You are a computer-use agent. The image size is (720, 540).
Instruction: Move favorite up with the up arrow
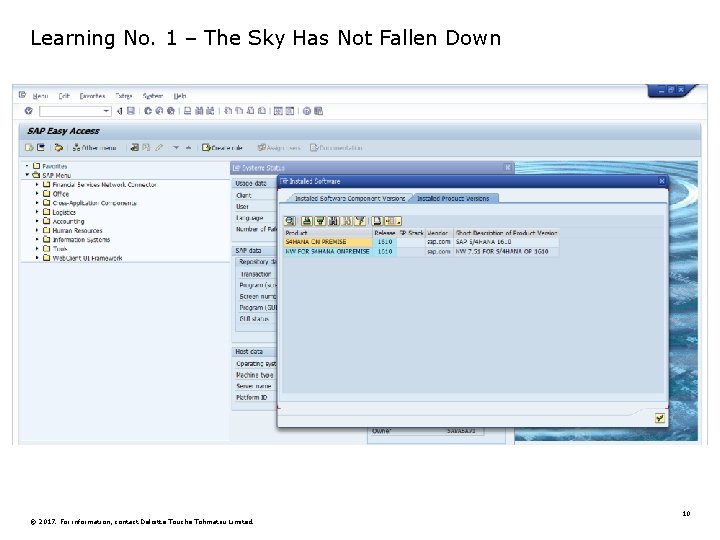click(x=188, y=148)
